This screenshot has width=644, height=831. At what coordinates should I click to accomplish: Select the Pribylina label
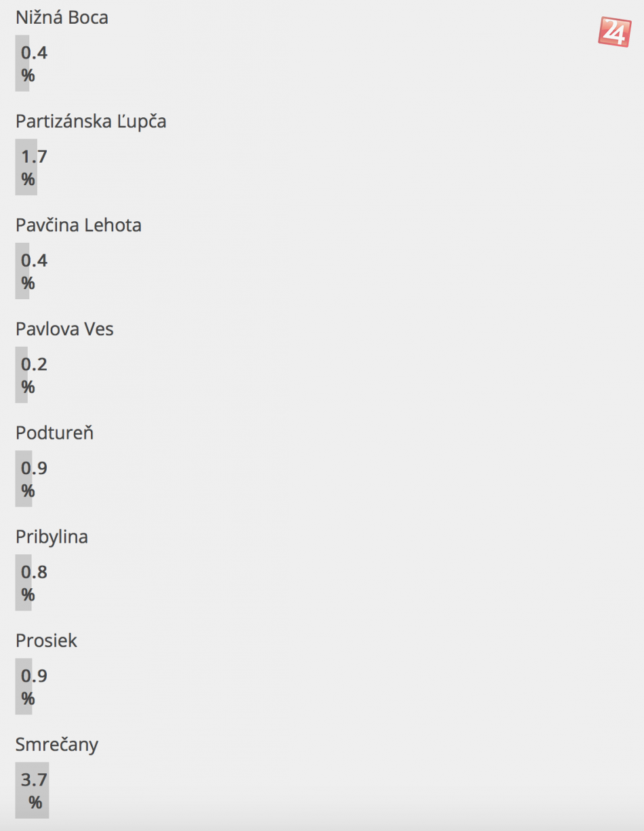click(x=52, y=537)
